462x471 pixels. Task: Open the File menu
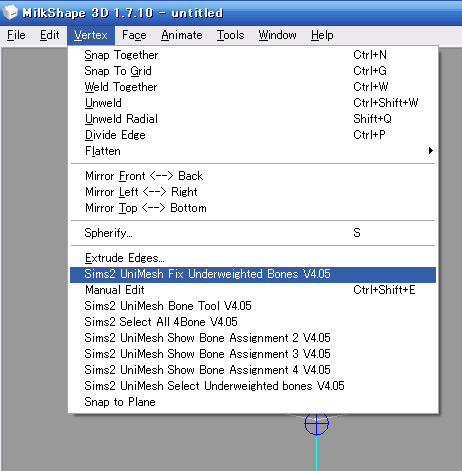pyautogui.click(x=16, y=35)
